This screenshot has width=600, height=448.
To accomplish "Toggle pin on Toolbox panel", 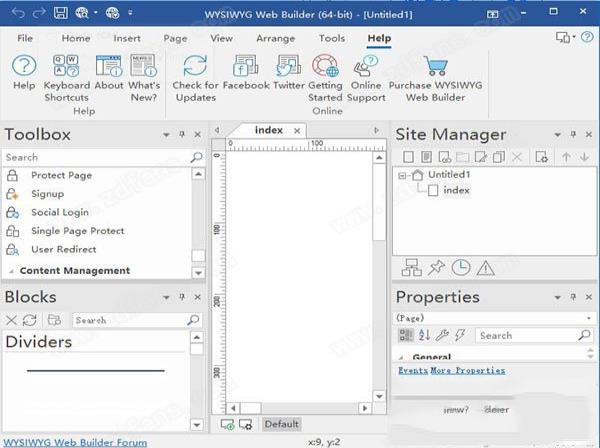I will pyautogui.click(x=182, y=135).
